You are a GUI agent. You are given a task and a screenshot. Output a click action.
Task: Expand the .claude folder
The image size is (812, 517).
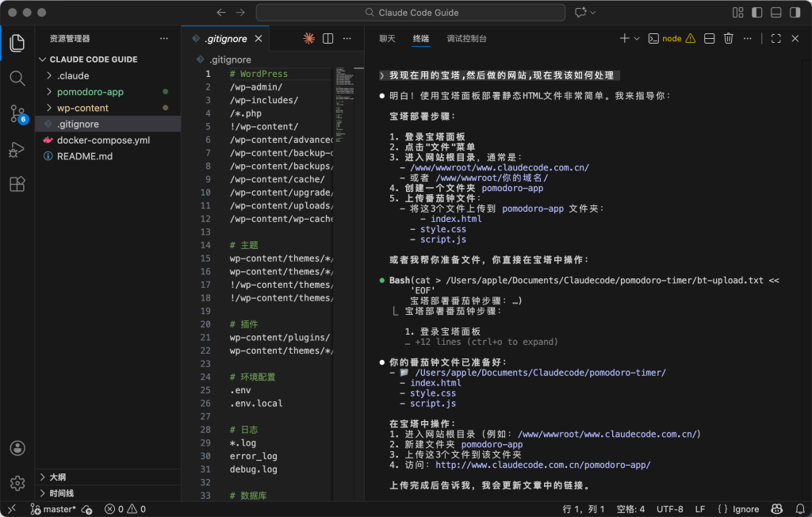click(73, 76)
